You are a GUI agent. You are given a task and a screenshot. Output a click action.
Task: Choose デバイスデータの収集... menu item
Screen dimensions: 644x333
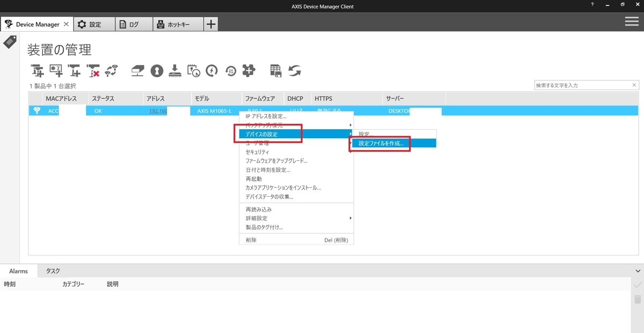[296, 197]
